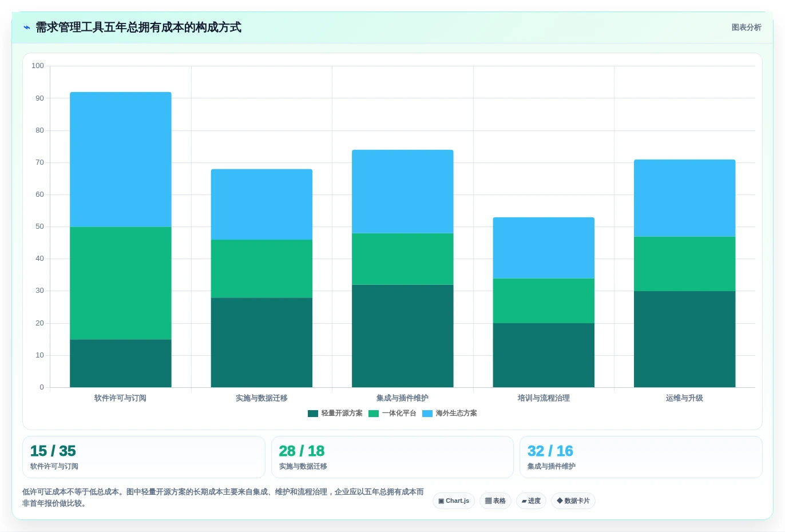Click the 图表分析 label in header

(746, 27)
